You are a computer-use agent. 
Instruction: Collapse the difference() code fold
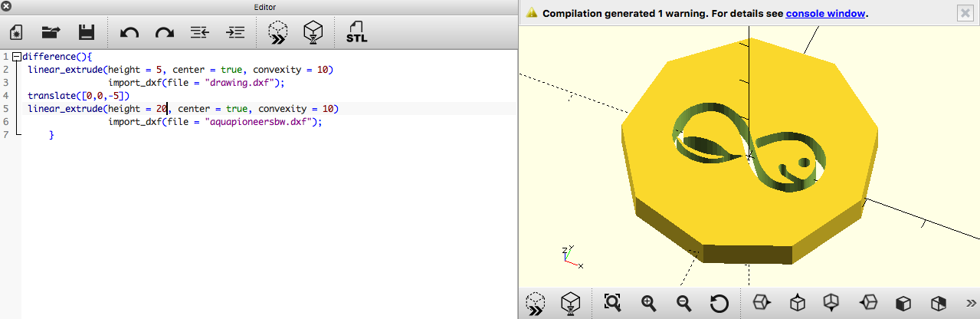pos(17,57)
